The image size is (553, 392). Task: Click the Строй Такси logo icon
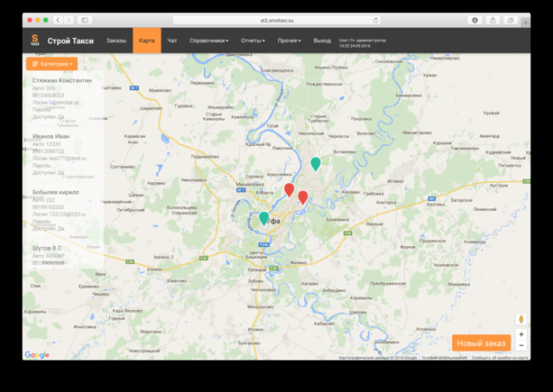click(35, 40)
